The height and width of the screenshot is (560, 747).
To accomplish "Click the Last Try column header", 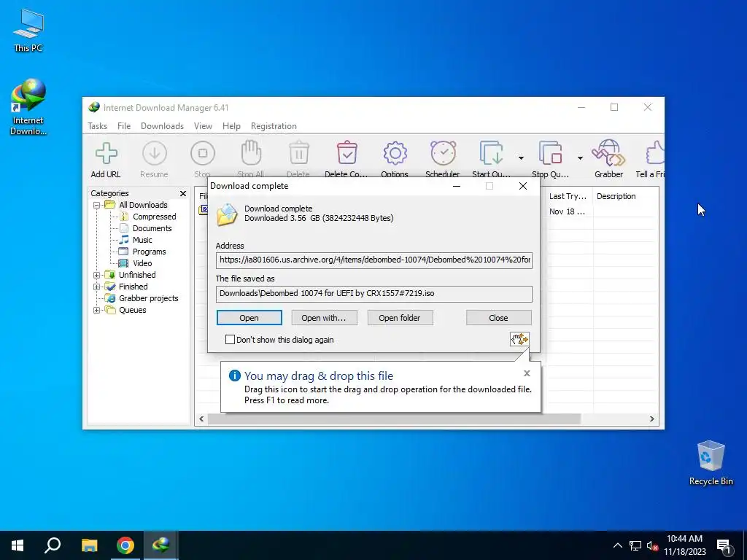I will click(x=568, y=196).
